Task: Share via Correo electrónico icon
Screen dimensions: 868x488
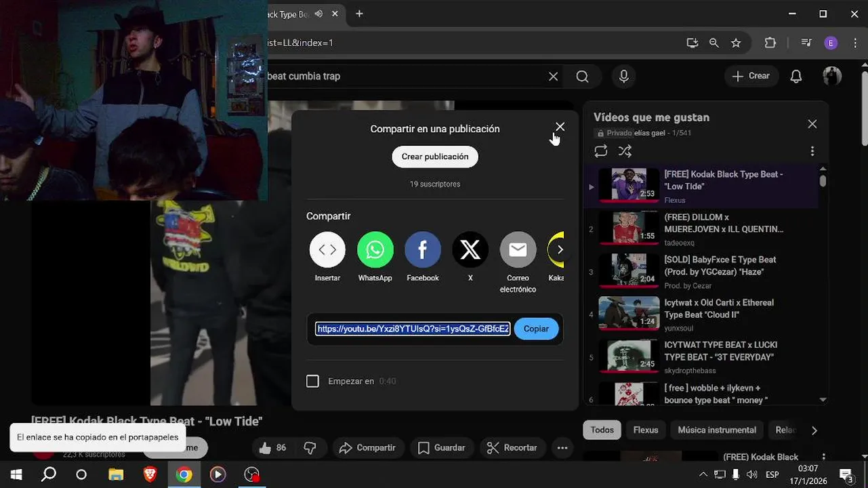Action: pyautogui.click(x=518, y=249)
